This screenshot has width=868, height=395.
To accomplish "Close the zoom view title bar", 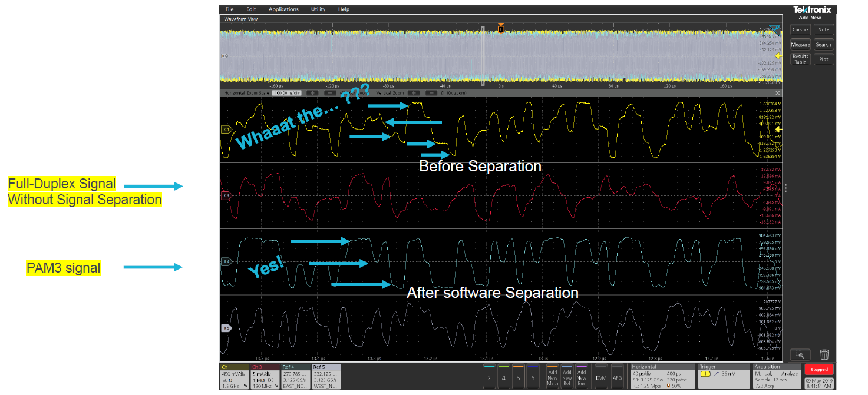I will (777, 93).
